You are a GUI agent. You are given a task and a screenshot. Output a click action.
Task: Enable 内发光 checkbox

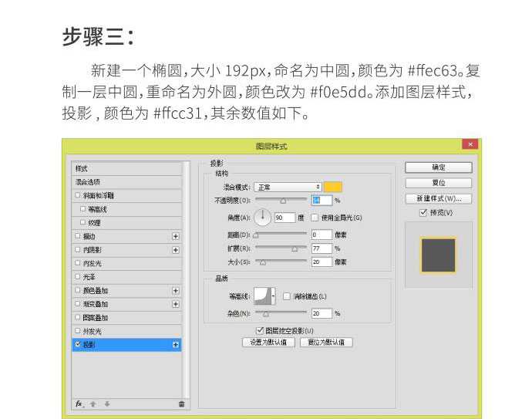point(78,263)
